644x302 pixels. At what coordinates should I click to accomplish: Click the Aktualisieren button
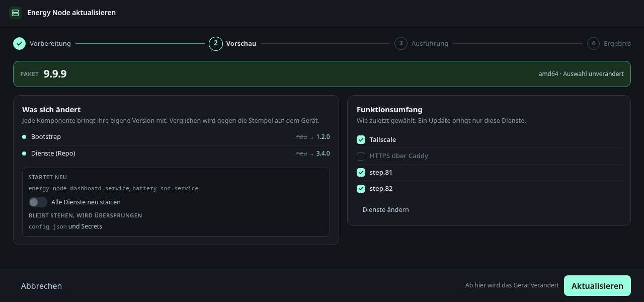(597, 286)
